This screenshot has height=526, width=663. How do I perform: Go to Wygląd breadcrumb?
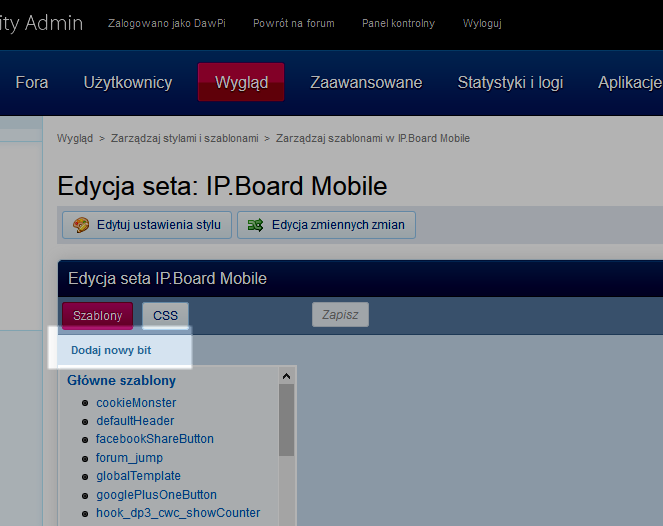click(75, 138)
